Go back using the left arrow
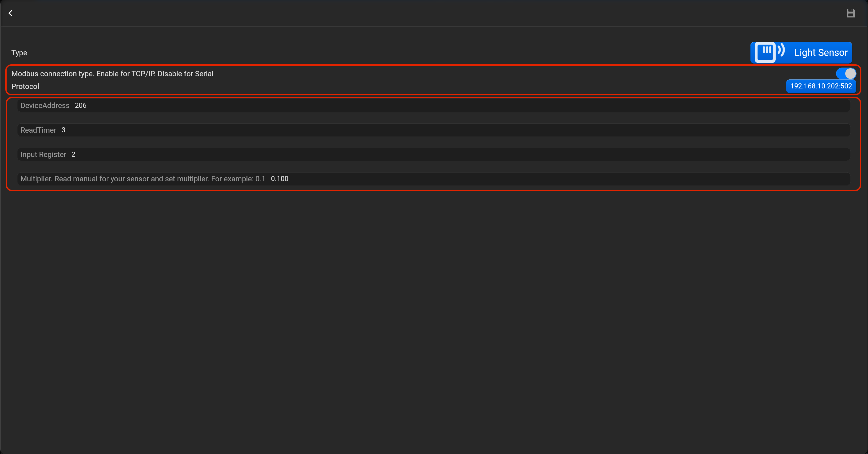Screen dimensions: 868x454 point(10,13)
